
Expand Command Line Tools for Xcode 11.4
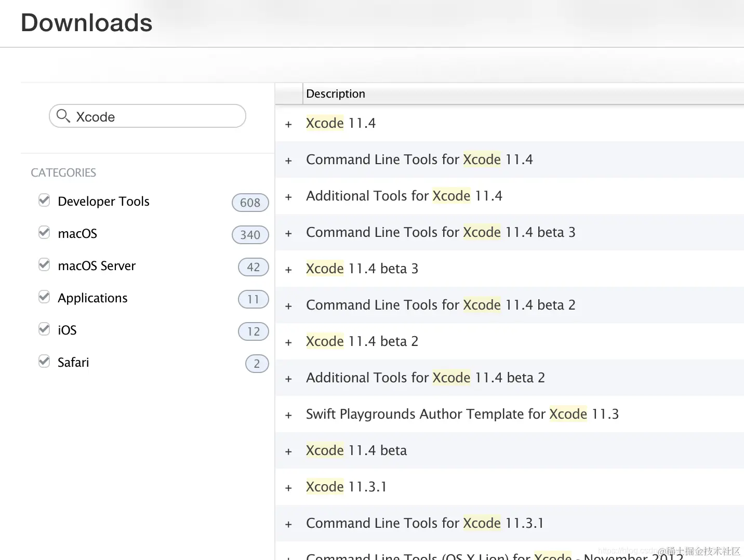click(288, 161)
